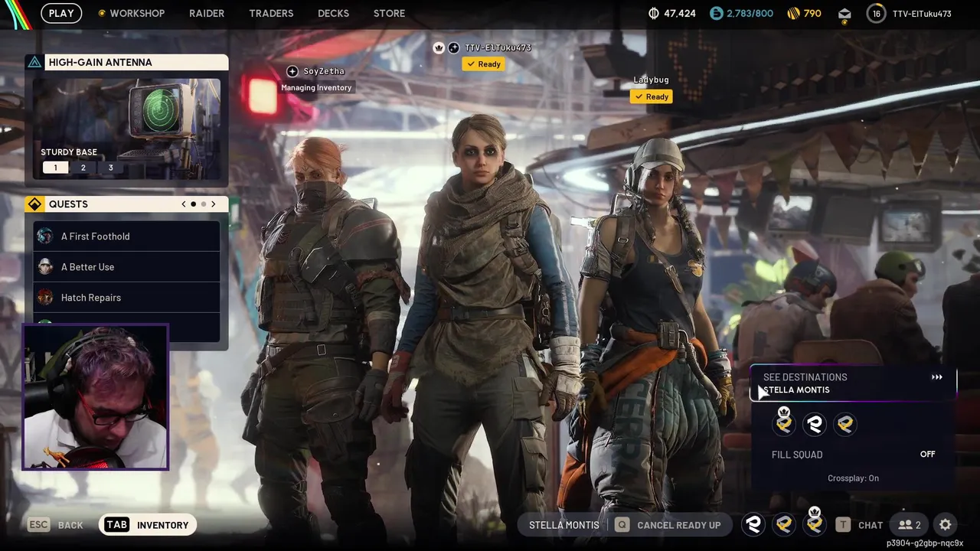This screenshot has height=551, width=980.
Task: Open the A Better Use quest
Action: (x=126, y=267)
